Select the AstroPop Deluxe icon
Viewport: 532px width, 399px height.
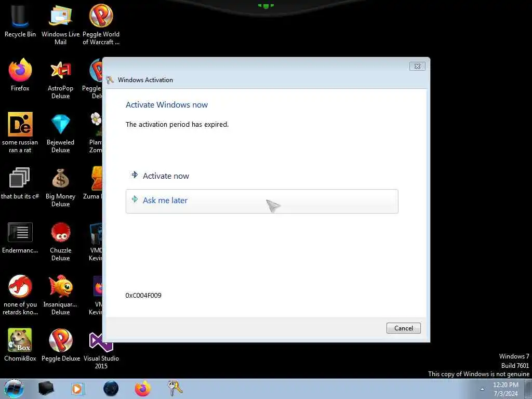pyautogui.click(x=60, y=79)
